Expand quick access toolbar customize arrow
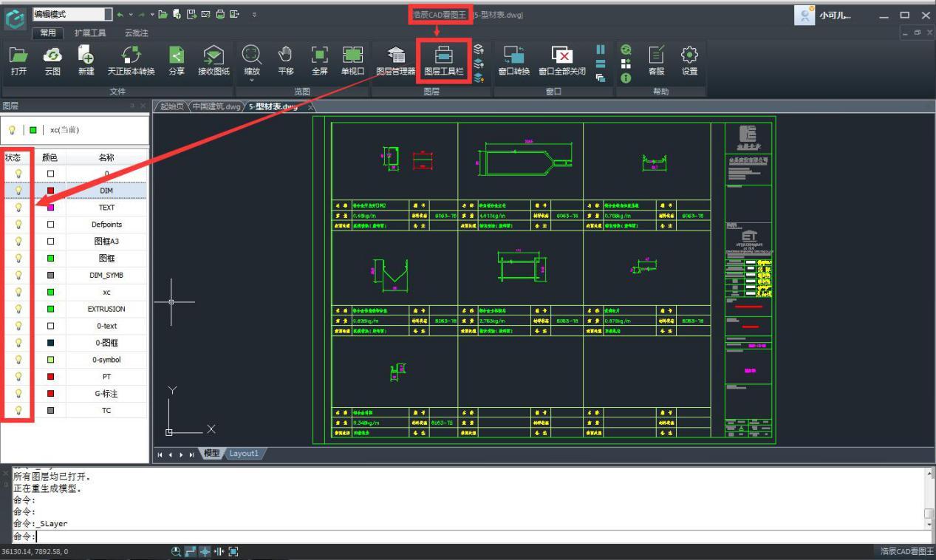The height and width of the screenshot is (560, 936). 255,14
